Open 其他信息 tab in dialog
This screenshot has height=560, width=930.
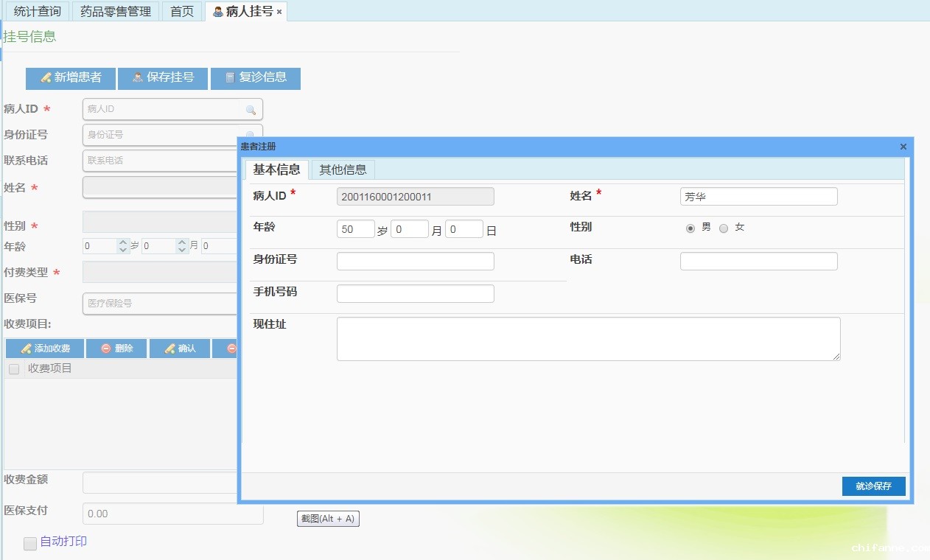point(343,169)
